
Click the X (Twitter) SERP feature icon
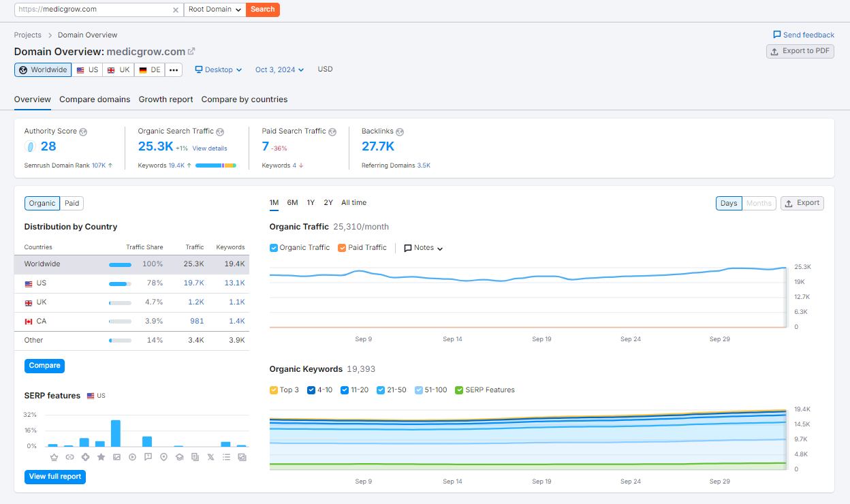click(x=210, y=457)
